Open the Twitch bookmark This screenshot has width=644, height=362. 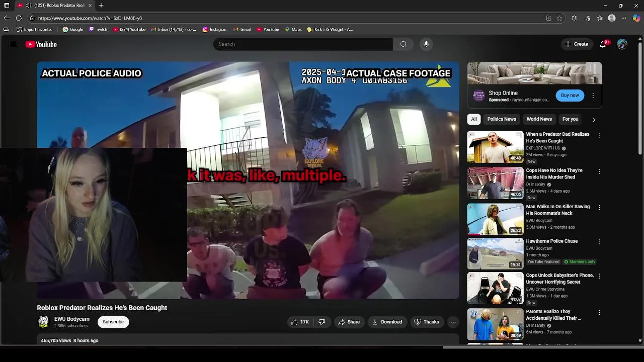98,30
